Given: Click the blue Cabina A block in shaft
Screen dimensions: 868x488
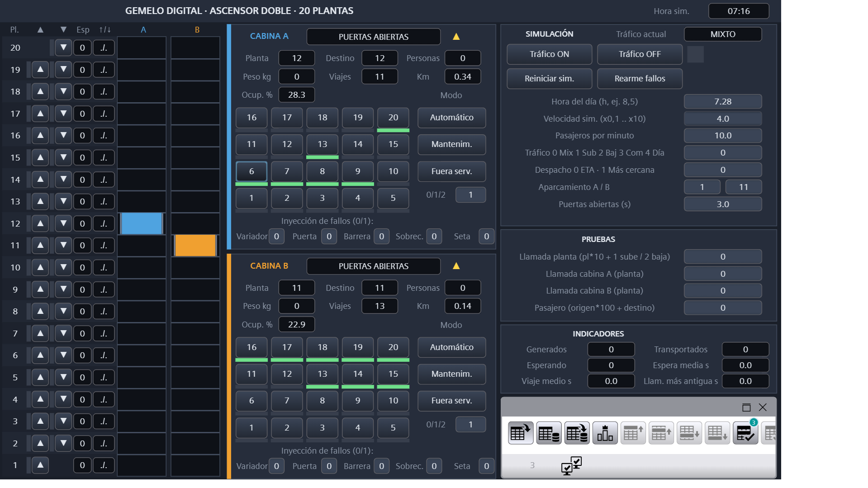Looking at the screenshot, I should [142, 223].
